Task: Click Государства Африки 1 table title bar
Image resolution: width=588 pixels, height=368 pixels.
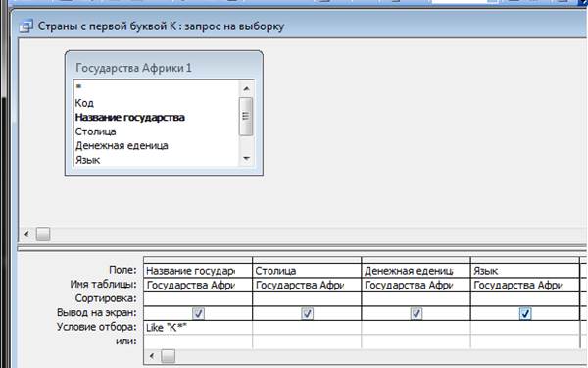Action: pyautogui.click(x=164, y=68)
